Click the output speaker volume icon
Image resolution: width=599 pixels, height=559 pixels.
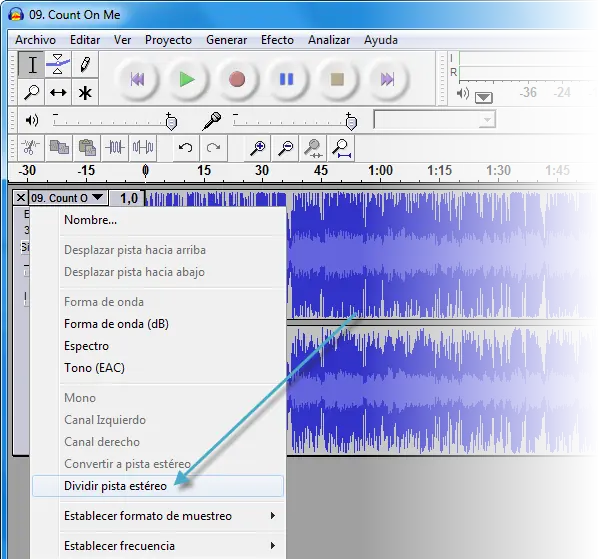tap(32, 120)
